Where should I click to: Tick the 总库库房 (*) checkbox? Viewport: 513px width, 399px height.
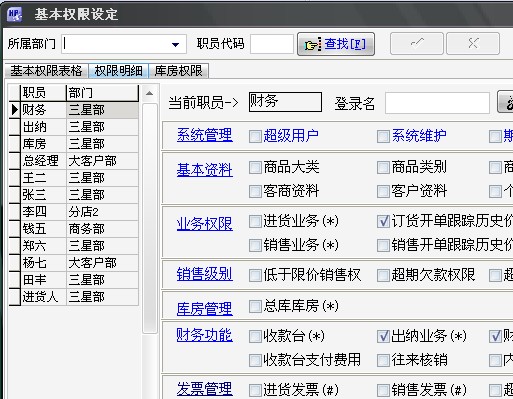point(255,306)
